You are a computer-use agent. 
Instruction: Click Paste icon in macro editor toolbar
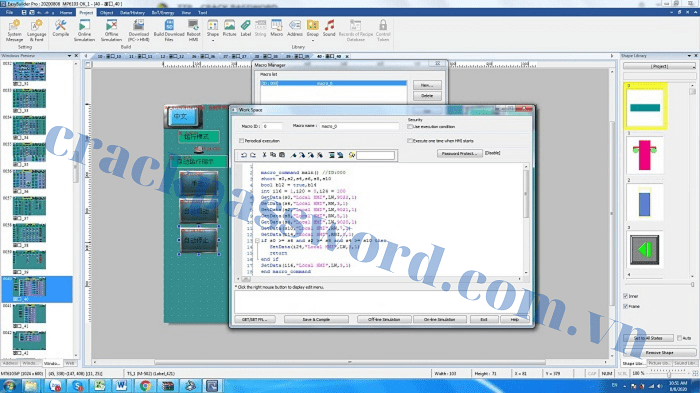282,155
